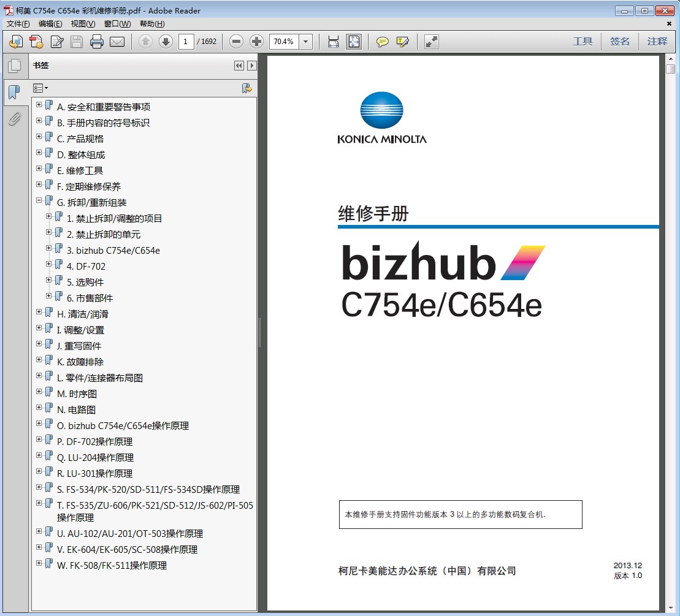Open the 视图(V) menu
680x616 pixels.
point(83,24)
